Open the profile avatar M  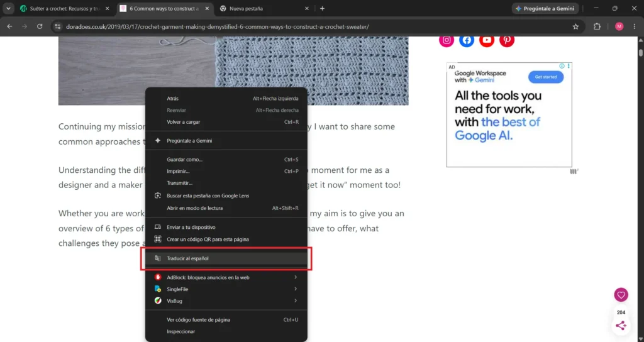pos(619,26)
